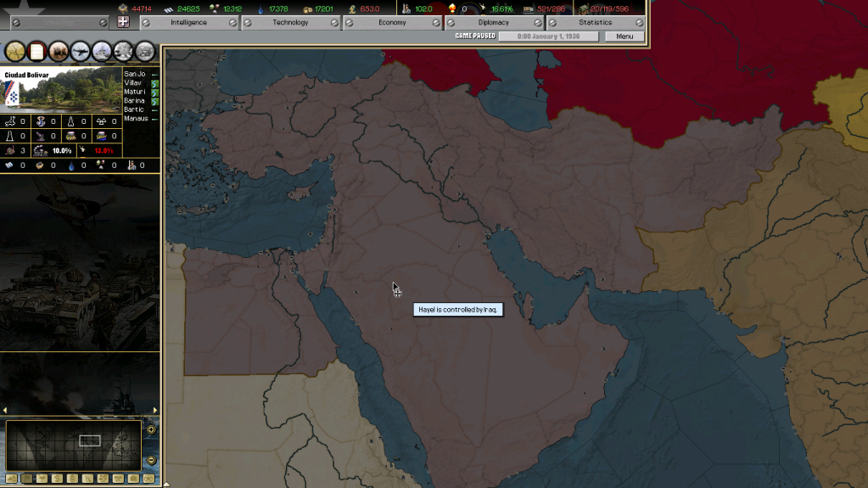
Task: Select Maturi in the province list
Action: (x=135, y=92)
